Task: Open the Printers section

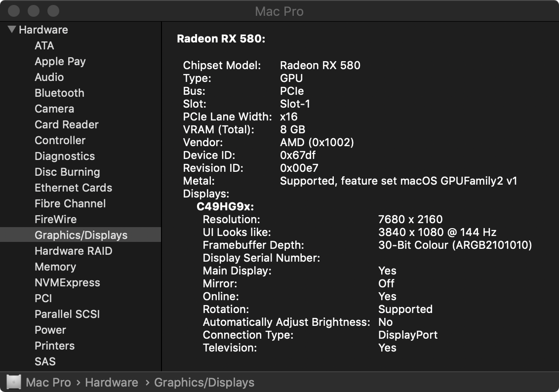Action: pyautogui.click(x=54, y=346)
